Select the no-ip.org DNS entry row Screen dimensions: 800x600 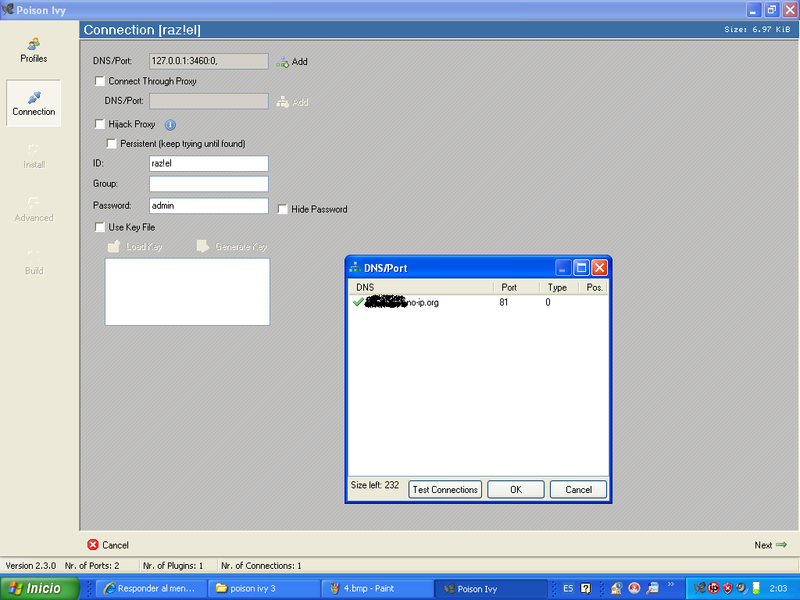(x=478, y=303)
